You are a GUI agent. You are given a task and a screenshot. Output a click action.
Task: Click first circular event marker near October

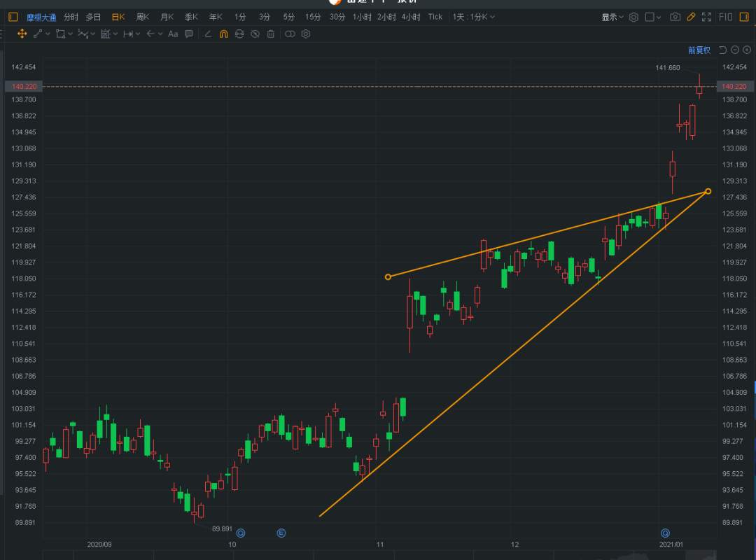(x=241, y=533)
